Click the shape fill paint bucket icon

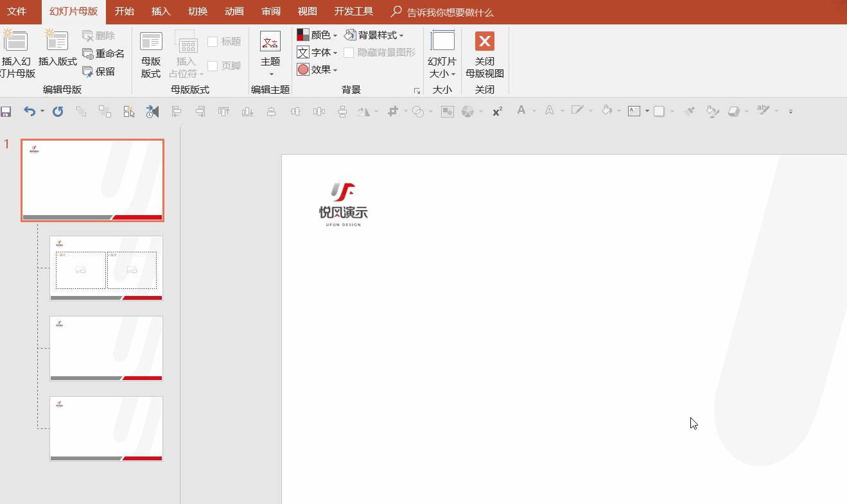tap(606, 112)
